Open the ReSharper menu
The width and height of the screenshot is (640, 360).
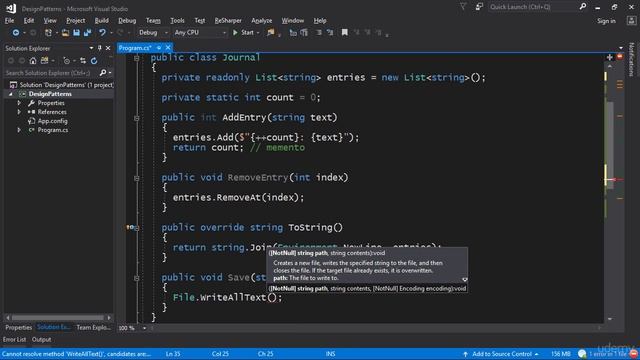[228, 20]
